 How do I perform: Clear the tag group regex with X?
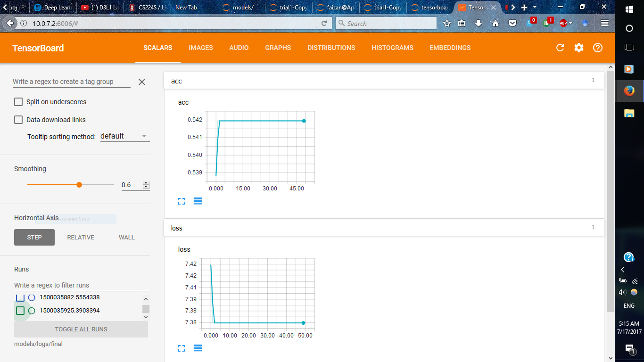(142, 82)
